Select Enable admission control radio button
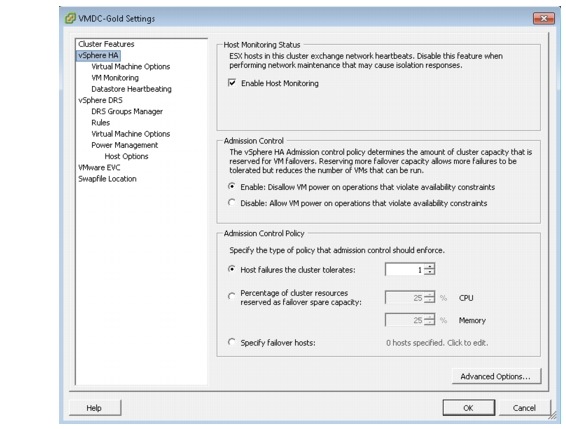Screen dimensions: 566x429 point(231,187)
